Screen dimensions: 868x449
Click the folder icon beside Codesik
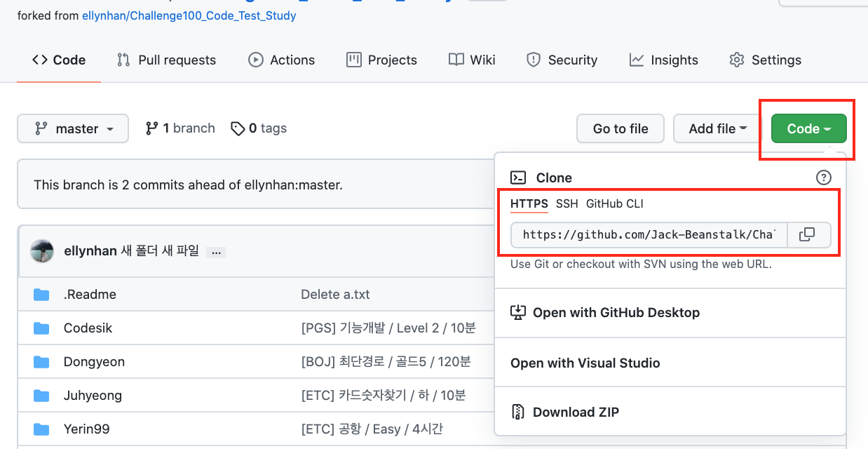pyautogui.click(x=41, y=328)
